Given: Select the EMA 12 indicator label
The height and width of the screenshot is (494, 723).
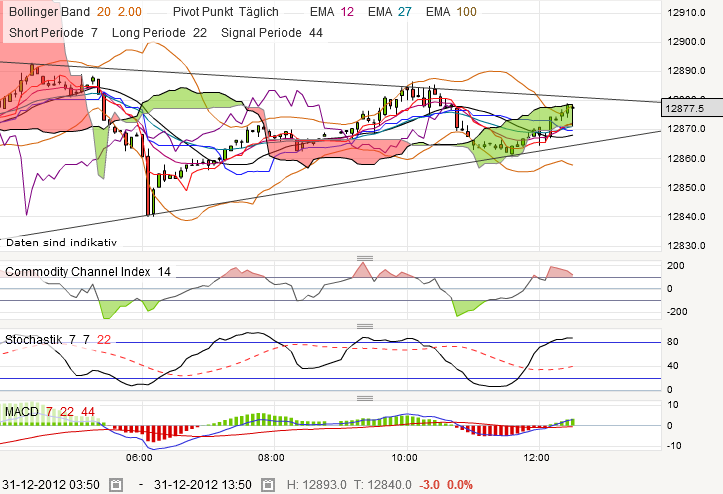Looking at the screenshot, I should click(x=332, y=12).
